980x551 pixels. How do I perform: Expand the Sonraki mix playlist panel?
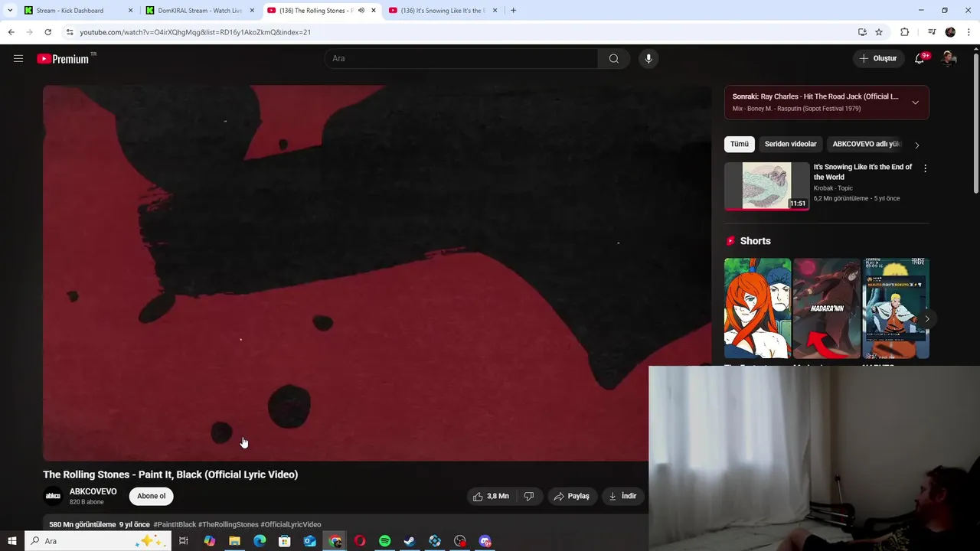click(x=915, y=103)
